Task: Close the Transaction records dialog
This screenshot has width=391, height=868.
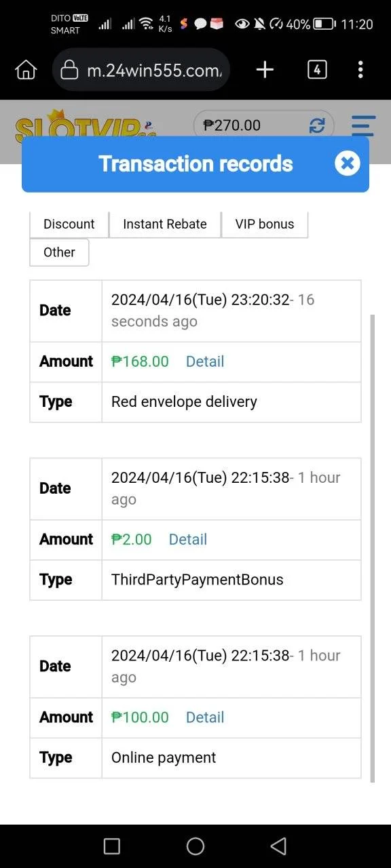Action: (347, 163)
